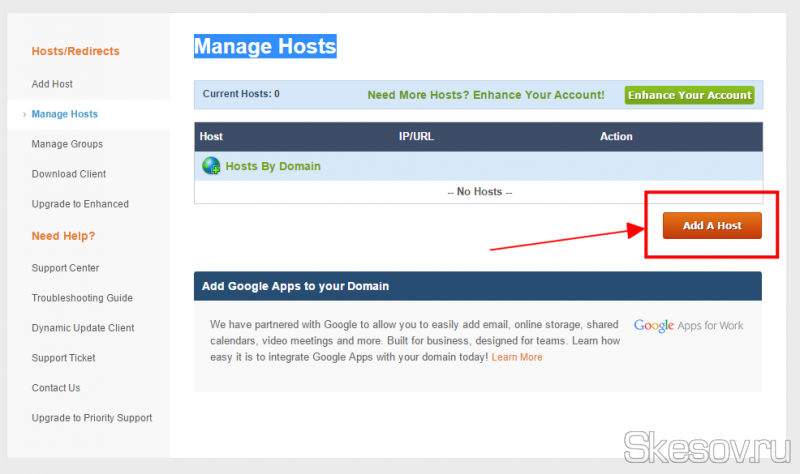Image resolution: width=800 pixels, height=474 pixels.
Task: Select Manage Hosts sidebar item
Action: coord(64,114)
